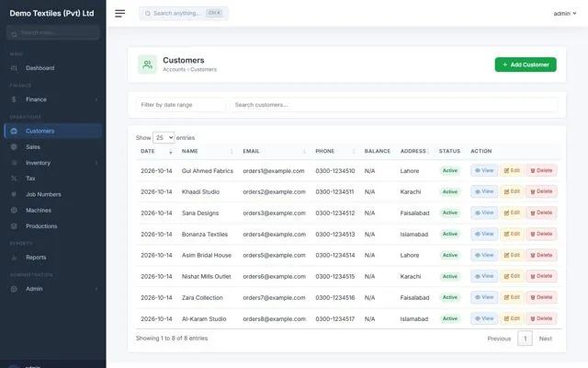View Gul Ahmed Fabrics customer
Viewport: 588px width, 368px height.
click(x=484, y=170)
